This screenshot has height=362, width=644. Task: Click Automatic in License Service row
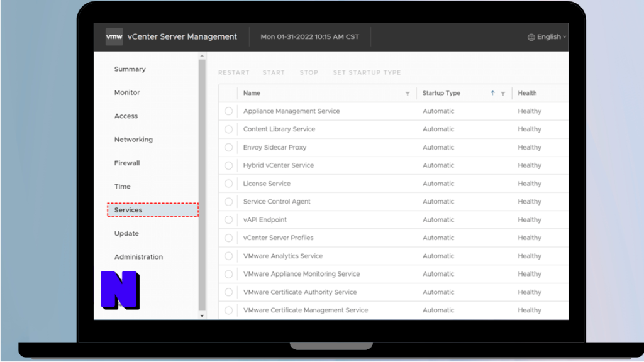[x=438, y=184]
